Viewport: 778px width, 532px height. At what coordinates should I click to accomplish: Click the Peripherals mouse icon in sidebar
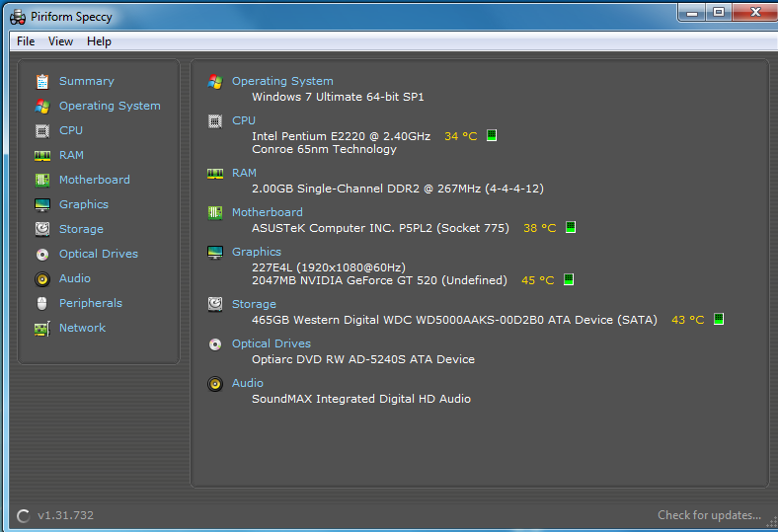pyautogui.click(x=42, y=303)
